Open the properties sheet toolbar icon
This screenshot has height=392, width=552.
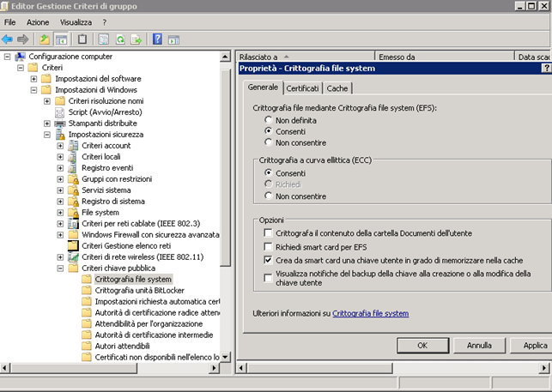pyautogui.click(x=104, y=39)
